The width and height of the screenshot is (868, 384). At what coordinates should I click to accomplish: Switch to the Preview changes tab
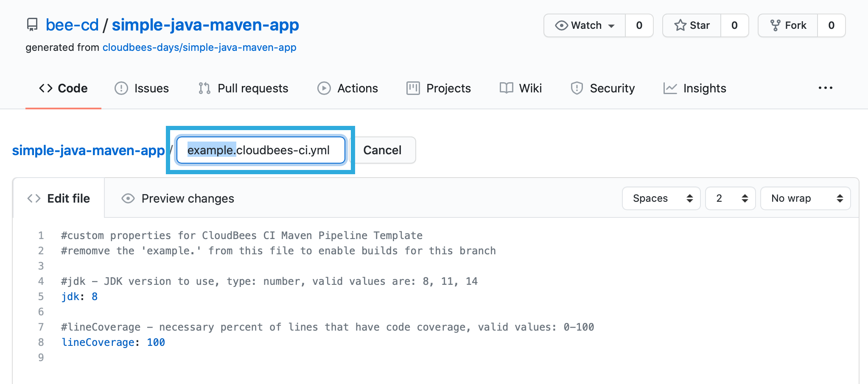point(178,198)
